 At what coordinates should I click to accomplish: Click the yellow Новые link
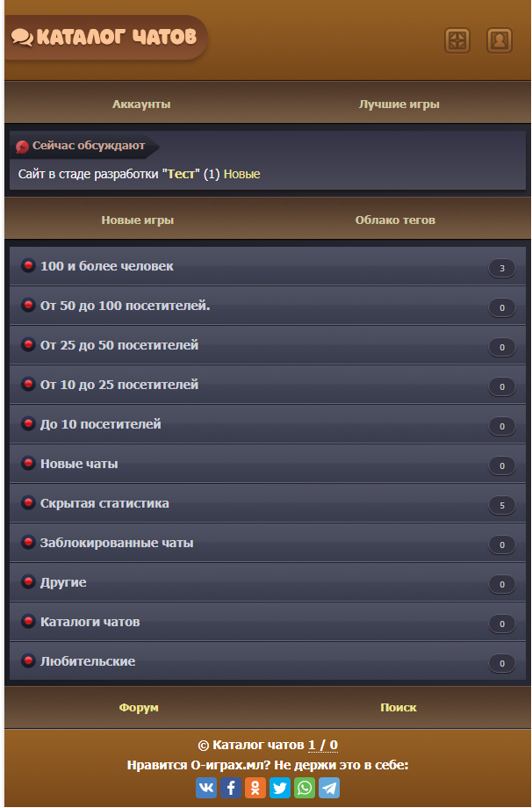pyautogui.click(x=241, y=174)
